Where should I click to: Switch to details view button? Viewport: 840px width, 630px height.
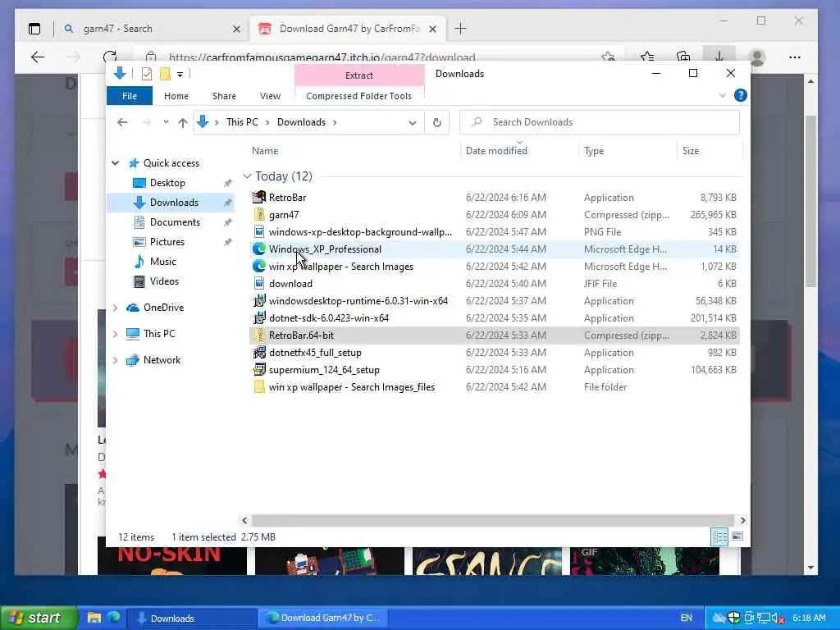[x=719, y=536]
